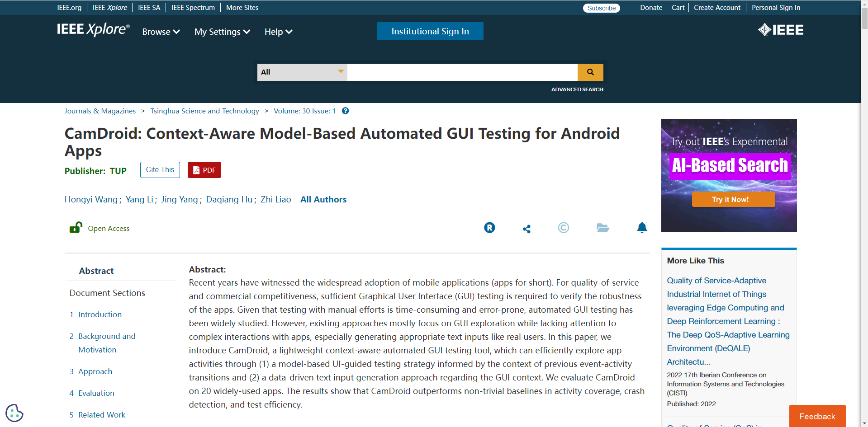Click the magnifier search button
The width and height of the screenshot is (868, 427).
(x=590, y=72)
